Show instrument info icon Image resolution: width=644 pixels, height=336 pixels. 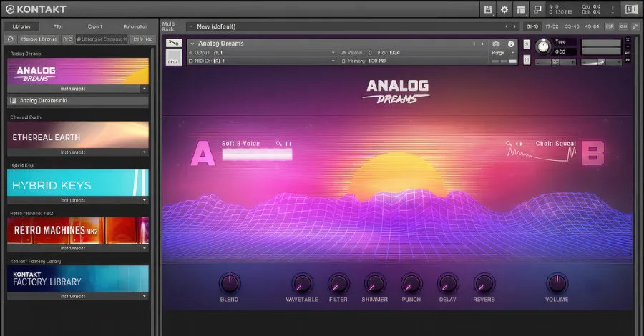point(511,44)
